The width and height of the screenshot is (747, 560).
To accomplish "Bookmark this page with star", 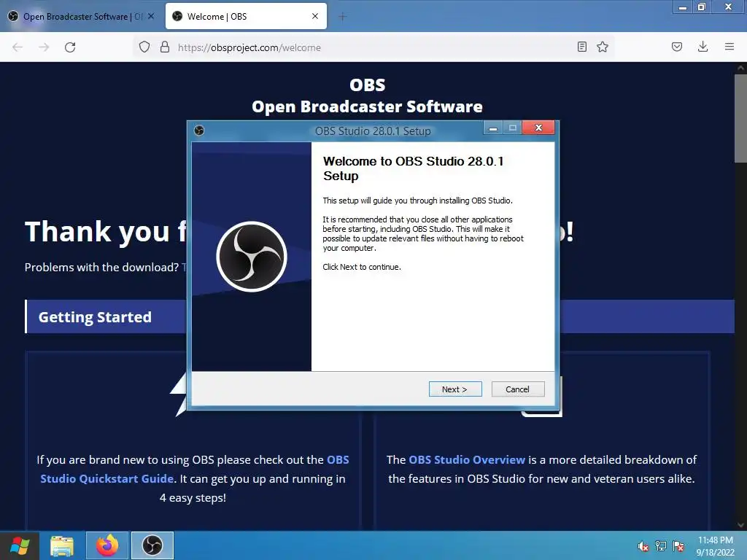I will pyautogui.click(x=603, y=47).
